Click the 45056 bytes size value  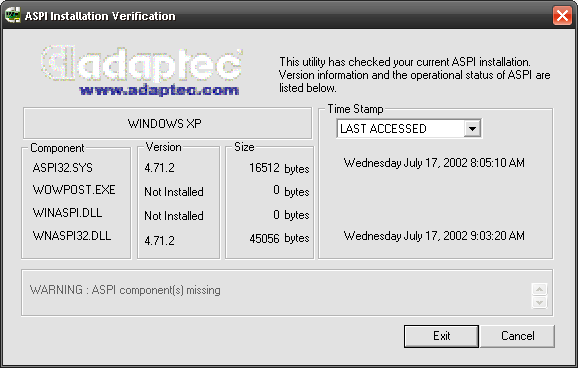[279, 239]
